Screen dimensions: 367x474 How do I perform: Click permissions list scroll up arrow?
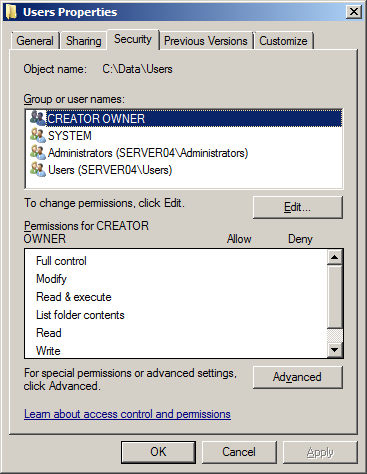pos(334,257)
